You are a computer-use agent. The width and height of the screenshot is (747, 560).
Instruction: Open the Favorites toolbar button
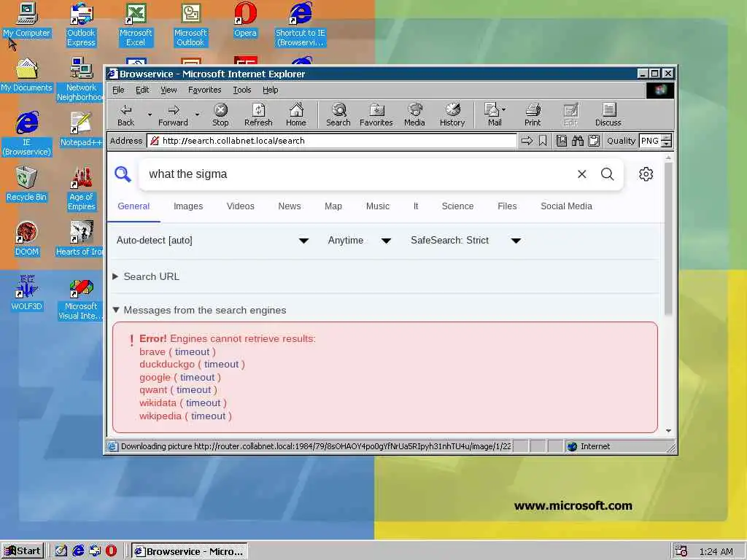(x=376, y=114)
